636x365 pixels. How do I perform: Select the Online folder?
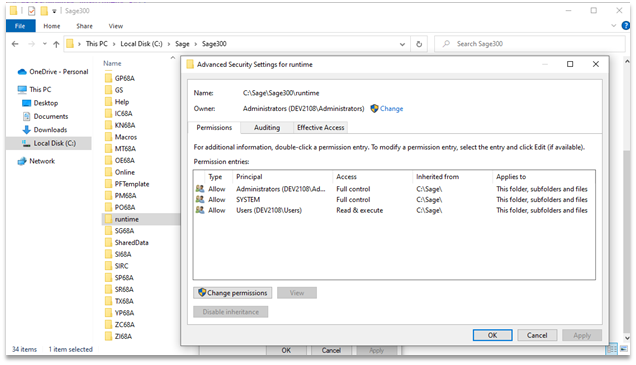click(x=125, y=172)
